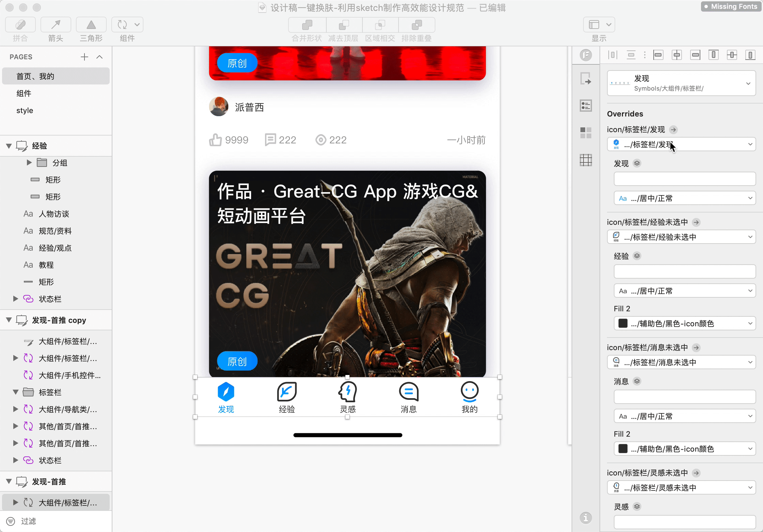This screenshot has height=532, width=763.
Task: Expand the 分组 group layer
Action: (29, 163)
